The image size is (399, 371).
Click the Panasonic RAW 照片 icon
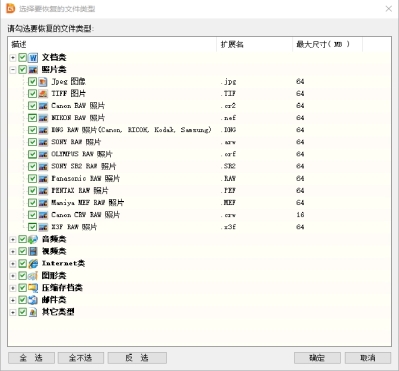click(43, 178)
